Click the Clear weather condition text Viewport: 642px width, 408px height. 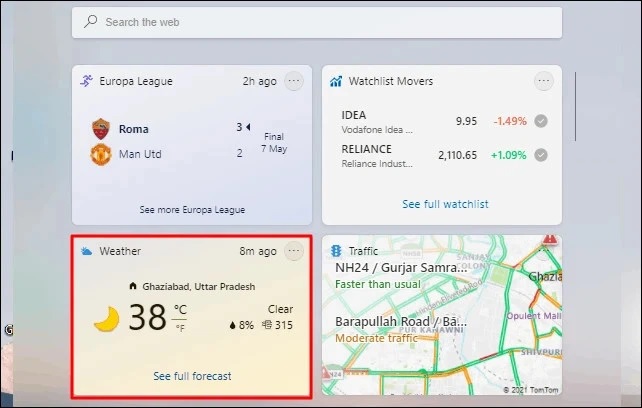pyautogui.click(x=280, y=309)
